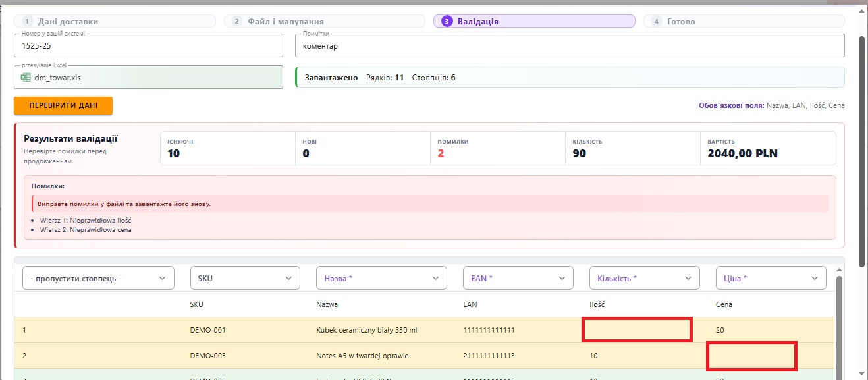Image resolution: width=868 pixels, height=380 pixels.
Task: Click the ПЕРЕВІРИТИ ДАНІ button
Action: [63, 105]
